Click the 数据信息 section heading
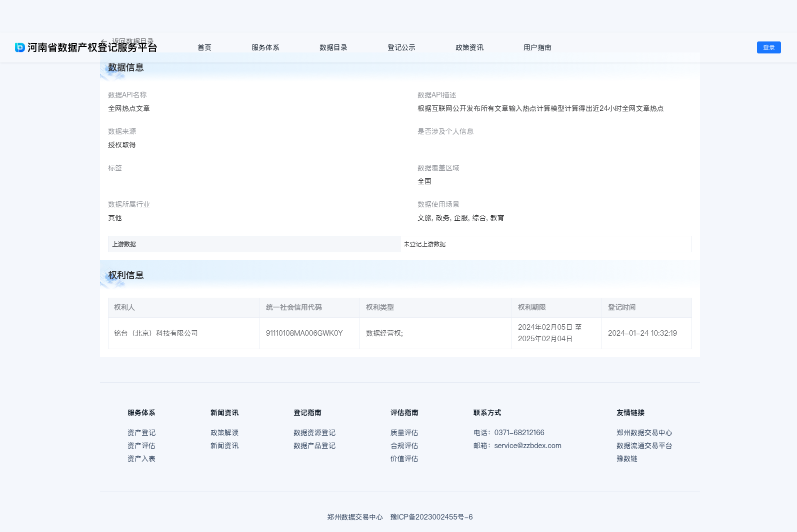 126,67
